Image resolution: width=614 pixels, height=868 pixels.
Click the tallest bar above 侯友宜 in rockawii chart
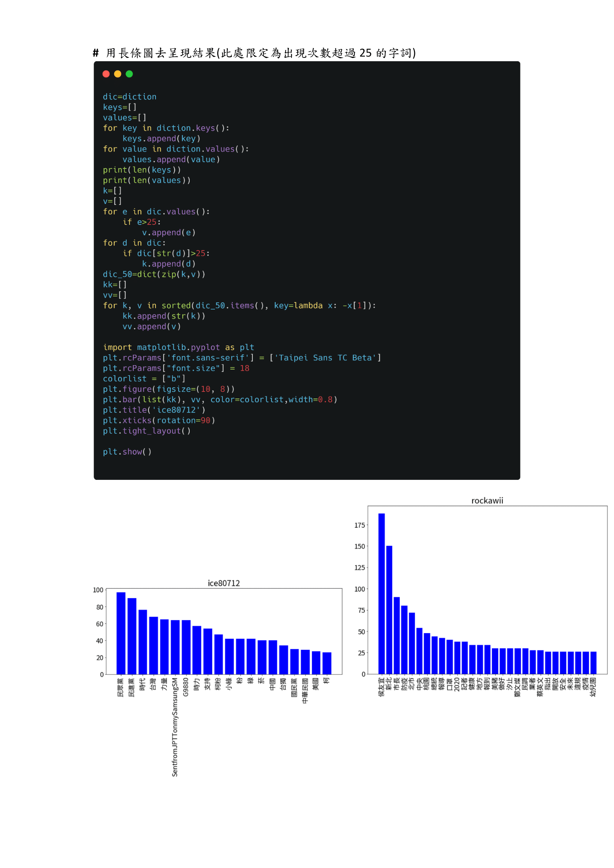click(382, 593)
